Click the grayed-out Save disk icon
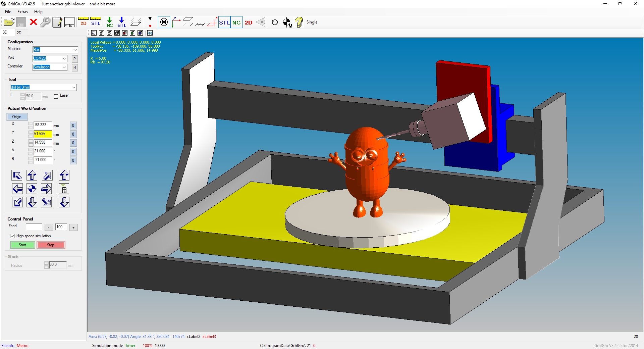Screen dimensions: 644x349 click(21, 22)
